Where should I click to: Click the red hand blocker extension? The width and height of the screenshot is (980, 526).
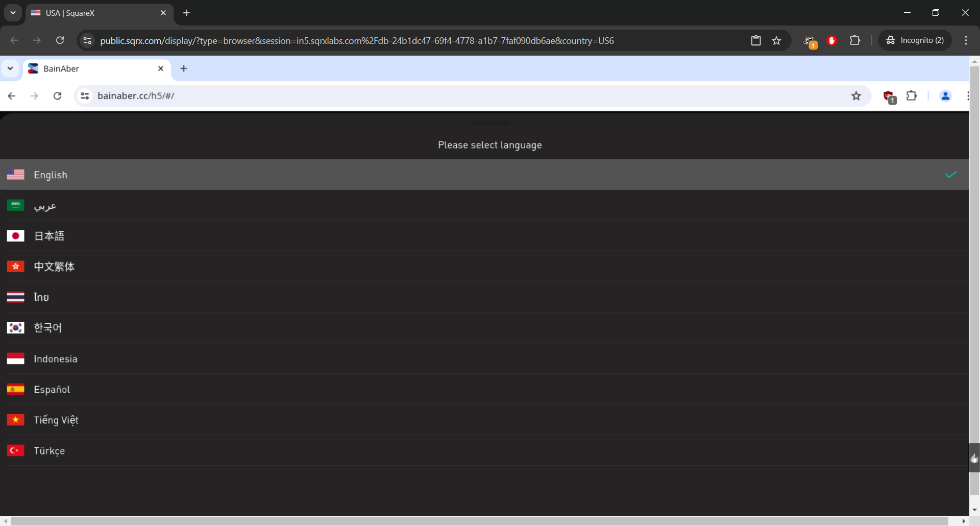click(831, 40)
